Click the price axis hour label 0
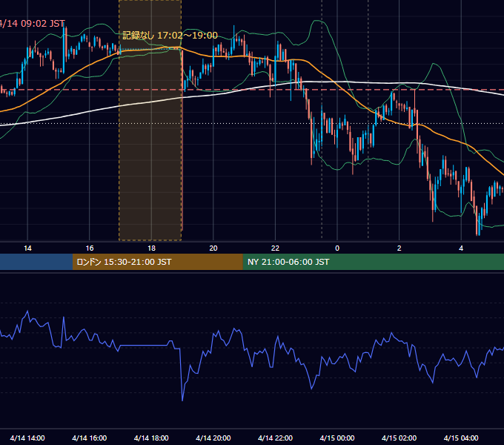 pyautogui.click(x=337, y=248)
